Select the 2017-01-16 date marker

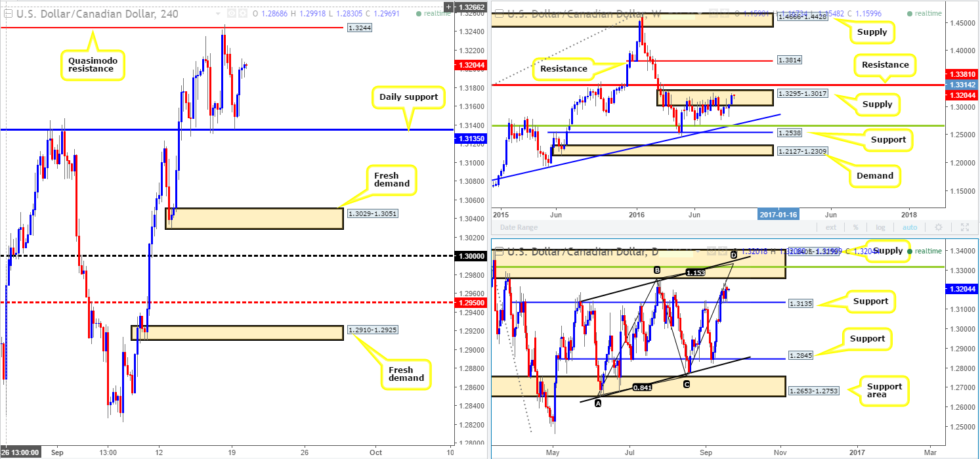[x=779, y=215]
